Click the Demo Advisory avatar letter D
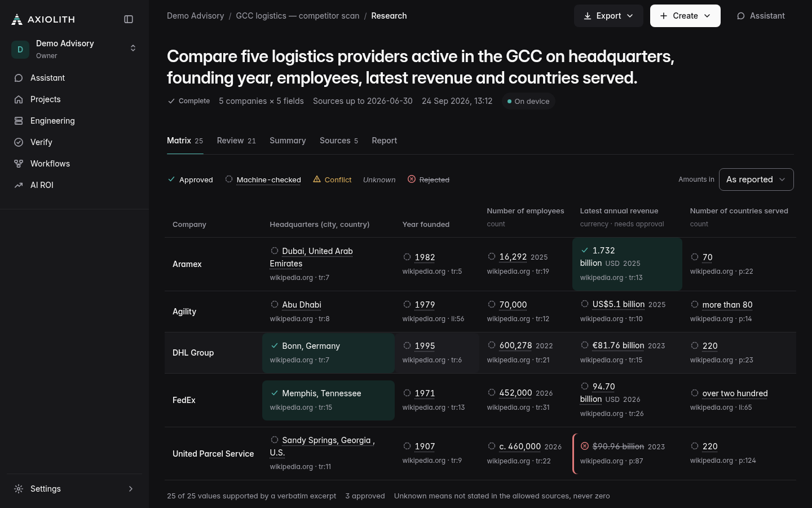Viewport: 812px width, 508px height. pyautogui.click(x=20, y=49)
